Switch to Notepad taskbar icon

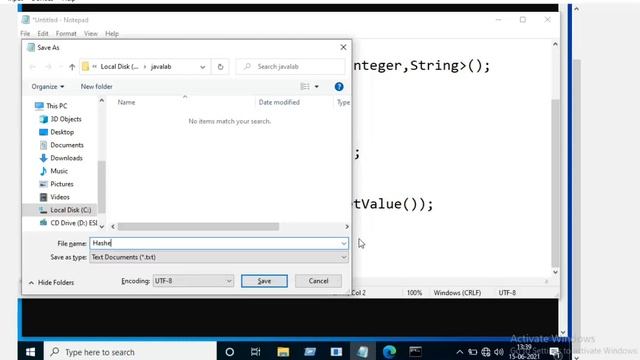362,352
